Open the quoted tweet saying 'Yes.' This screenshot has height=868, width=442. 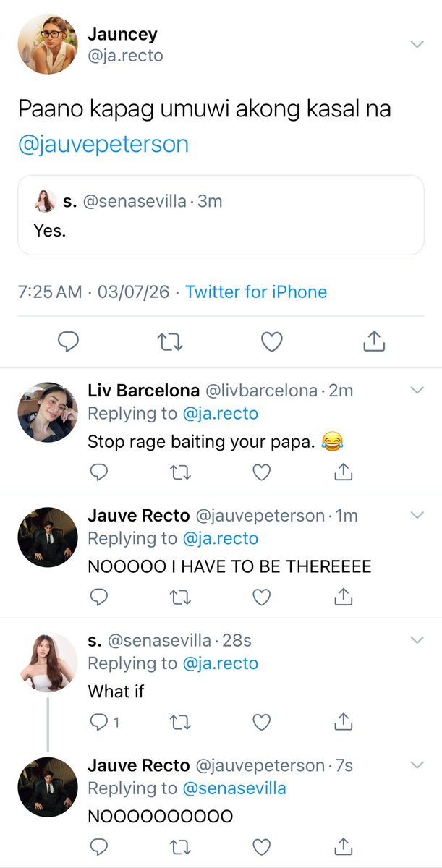pyautogui.click(x=221, y=215)
